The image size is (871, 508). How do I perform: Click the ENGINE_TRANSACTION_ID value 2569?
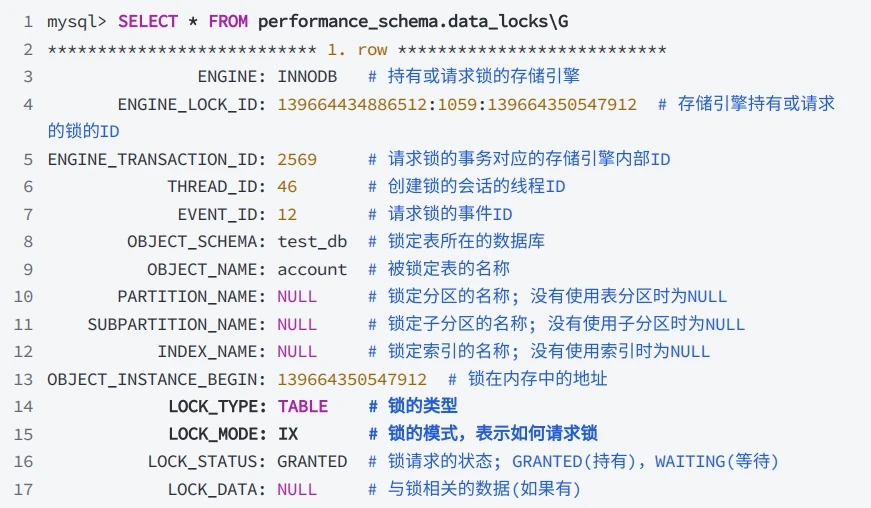[297, 160]
